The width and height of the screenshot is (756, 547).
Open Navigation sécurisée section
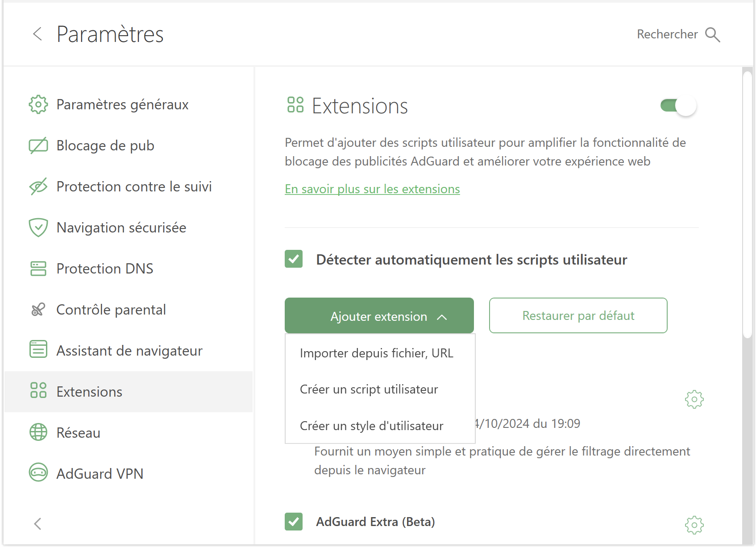(129, 228)
